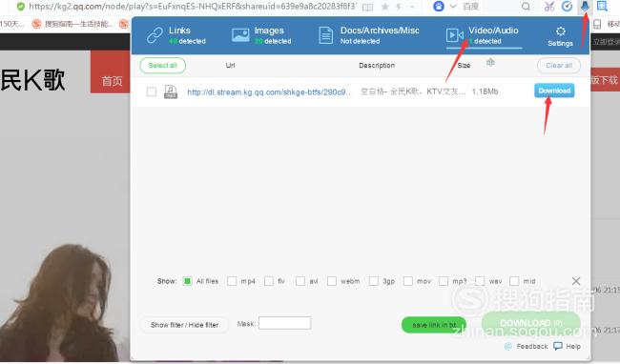Click the mobile bookmarks phone icon

(x=597, y=24)
